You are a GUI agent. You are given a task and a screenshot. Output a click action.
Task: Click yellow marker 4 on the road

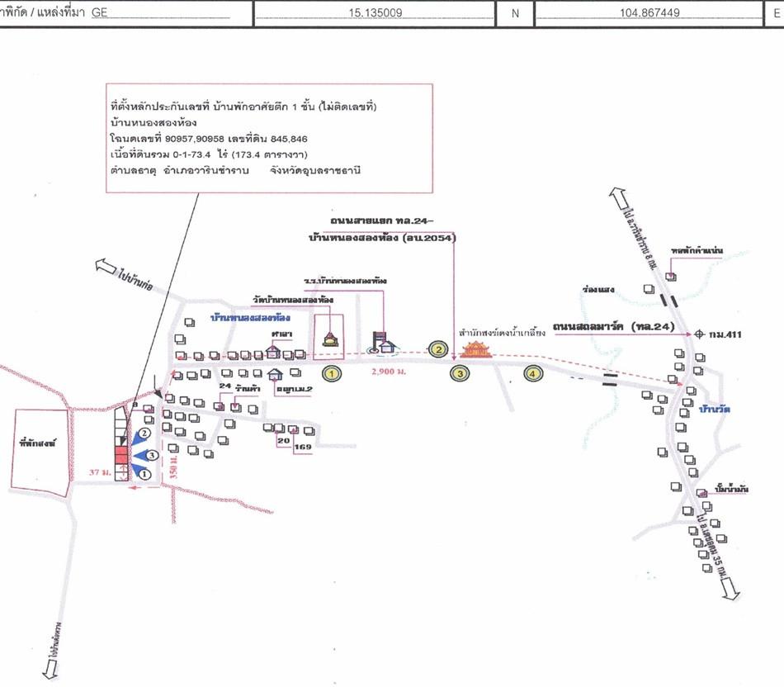coord(535,374)
